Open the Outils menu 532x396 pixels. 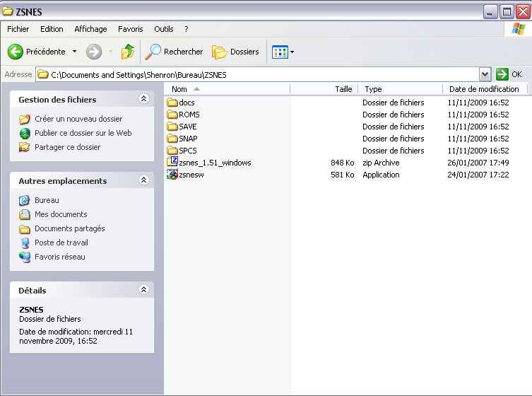pos(163,29)
